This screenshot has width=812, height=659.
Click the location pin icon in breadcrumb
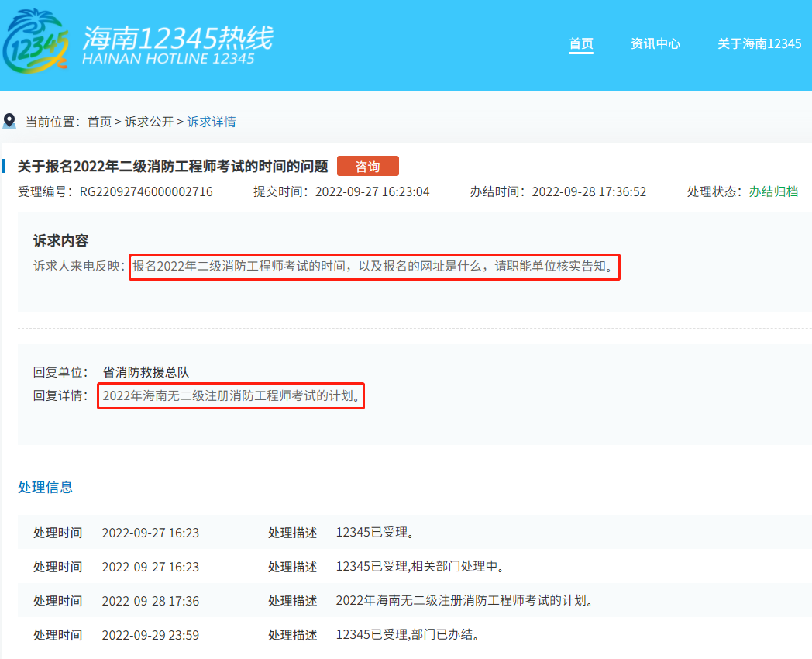9,121
